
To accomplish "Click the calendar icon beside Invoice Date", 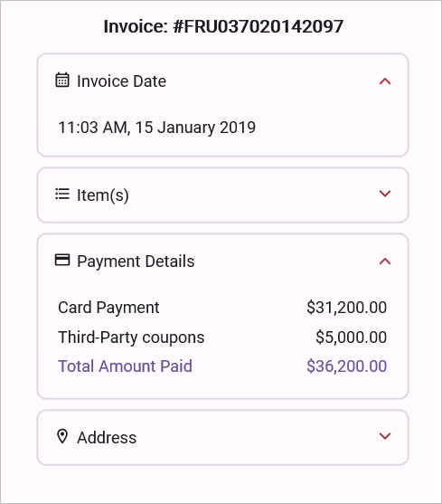I will tap(62, 80).
